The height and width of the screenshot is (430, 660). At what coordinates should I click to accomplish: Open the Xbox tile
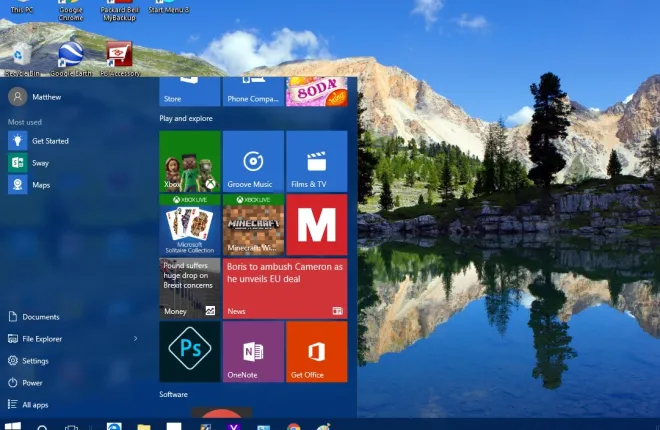pos(189,161)
